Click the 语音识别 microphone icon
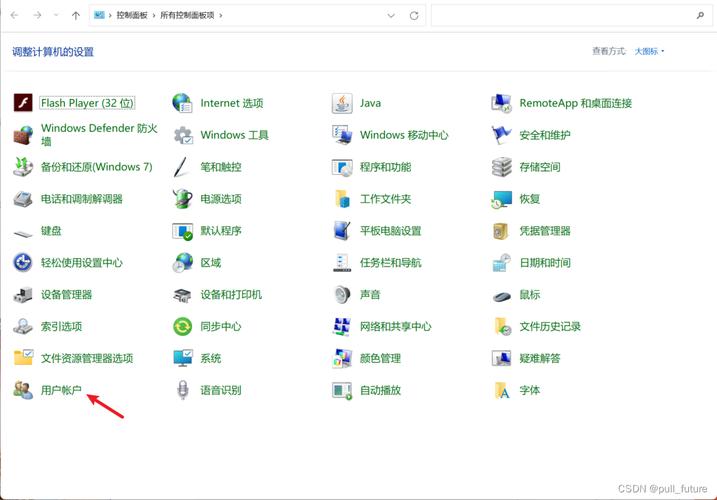The width and height of the screenshot is (717, 500). (183, 390)
